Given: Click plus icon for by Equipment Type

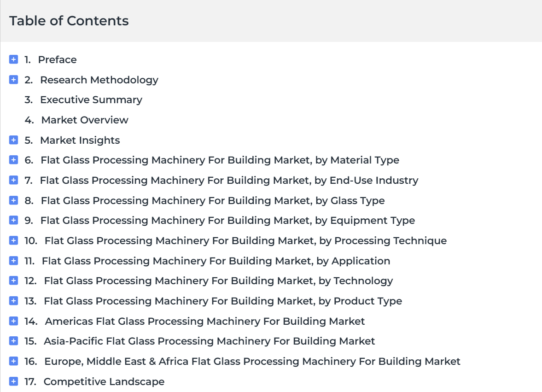Looking at the screenshot, I should (x=13, y=220).
